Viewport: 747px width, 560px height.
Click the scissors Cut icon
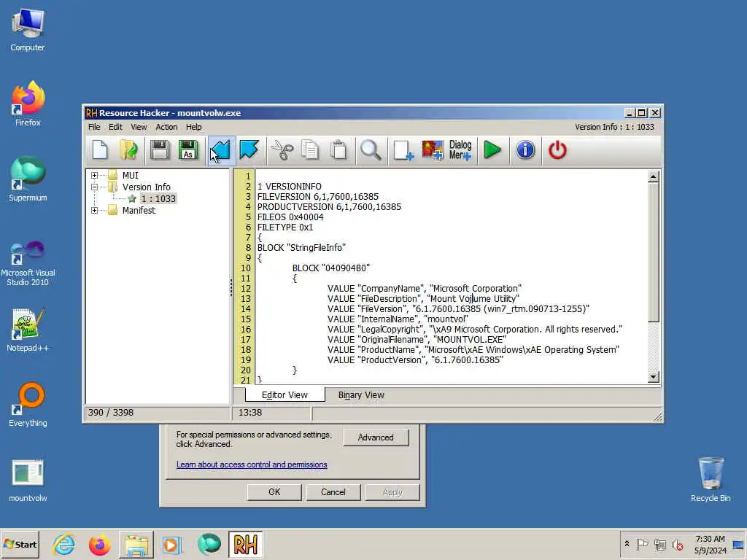pyautogui.click(x=282, y=150)
